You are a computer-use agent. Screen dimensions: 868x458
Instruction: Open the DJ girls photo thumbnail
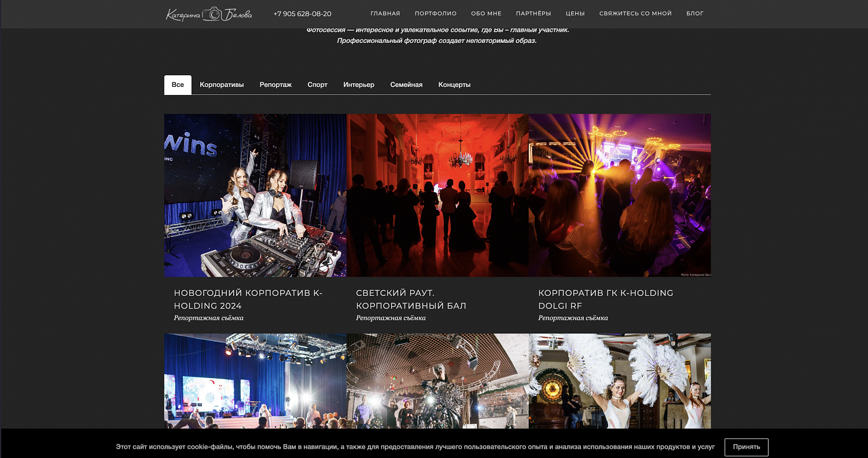point(255,195)
